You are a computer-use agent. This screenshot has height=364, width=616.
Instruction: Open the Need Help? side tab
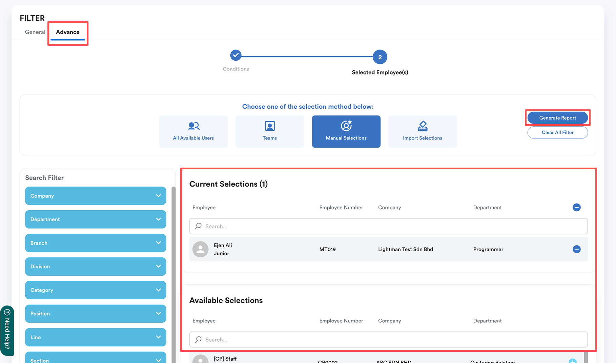(x=7, y=331)
